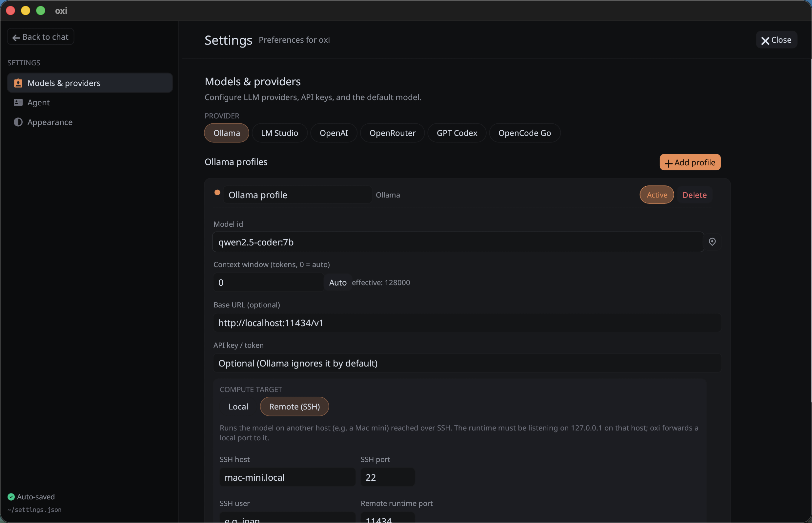This screenshot has width=812, height=523.
Task: Edit the Base URL field
Action: (x=467, y=323)
